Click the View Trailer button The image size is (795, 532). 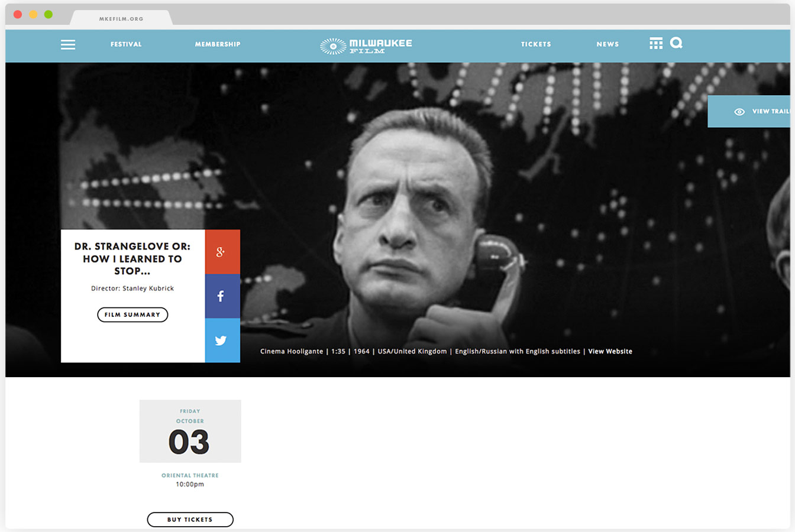tap(749, 111)
